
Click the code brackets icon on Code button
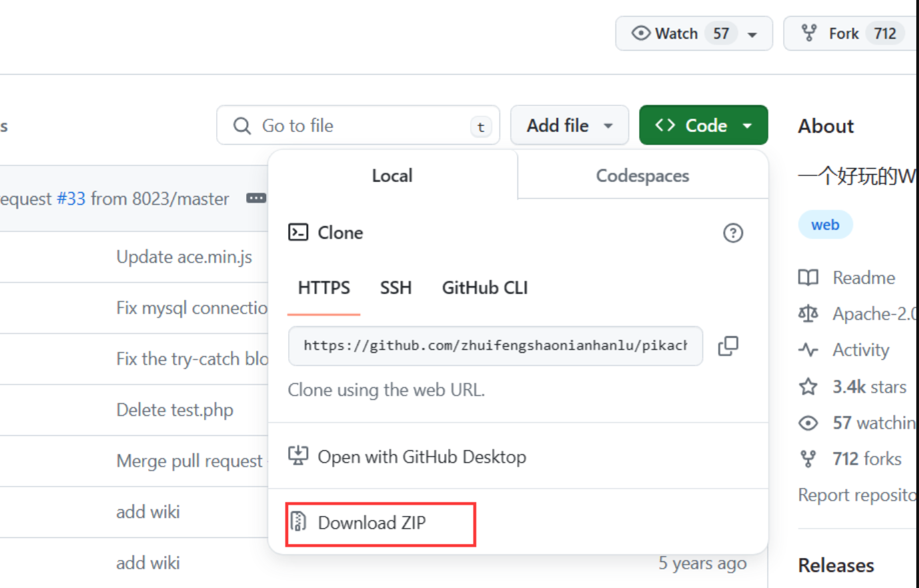click(x=665, y=125)
